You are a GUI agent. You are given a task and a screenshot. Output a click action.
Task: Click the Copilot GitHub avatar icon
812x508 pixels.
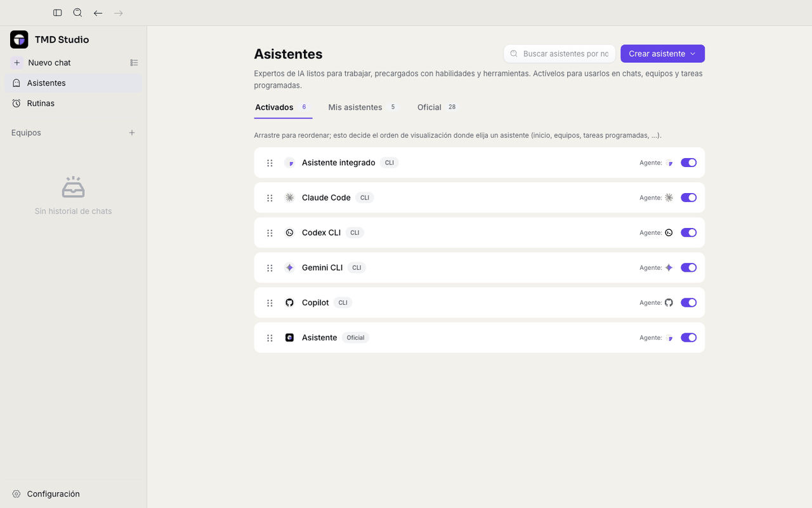click(x=289, y=302)
